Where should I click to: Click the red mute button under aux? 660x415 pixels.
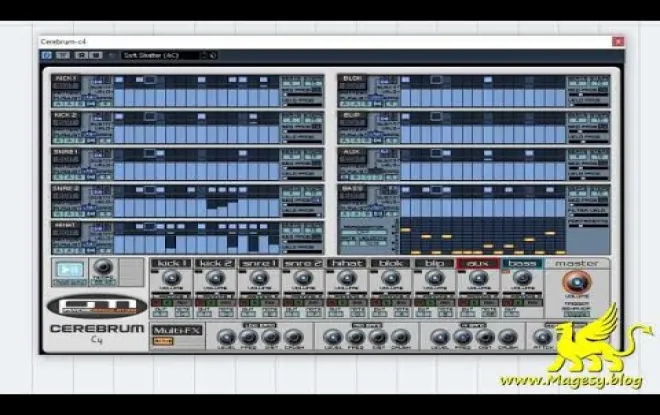tap(463, 303)
